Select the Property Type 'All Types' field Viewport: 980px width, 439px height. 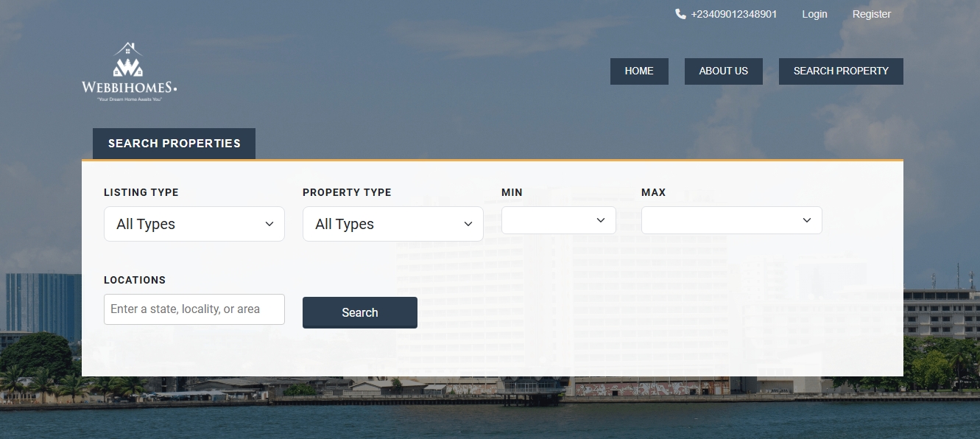(x=383, y=224)
